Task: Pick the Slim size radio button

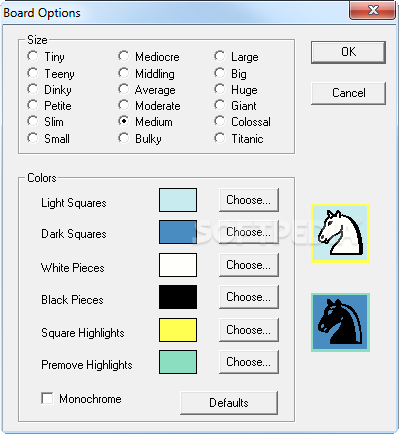Action: tap(33, 121)
